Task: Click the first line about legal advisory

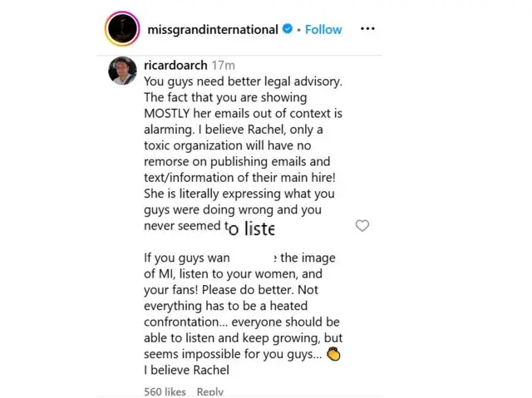Action: click(x=243, y=81)
